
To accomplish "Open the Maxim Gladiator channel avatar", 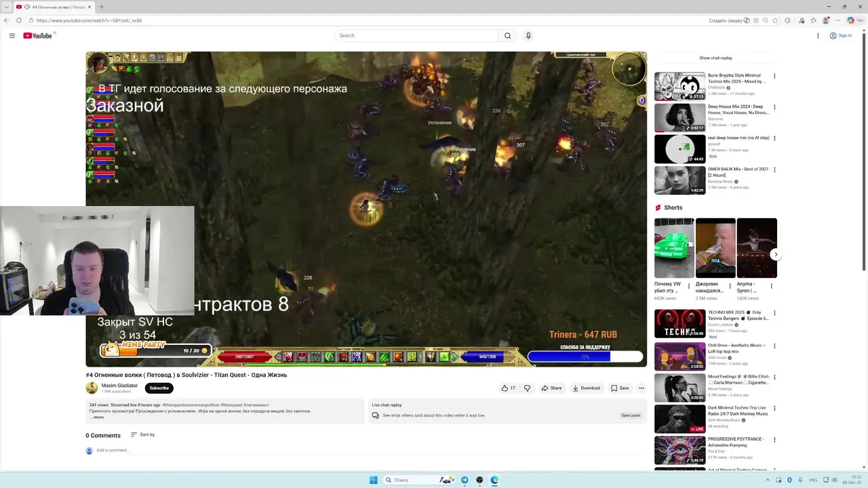I will click(92, 388).
